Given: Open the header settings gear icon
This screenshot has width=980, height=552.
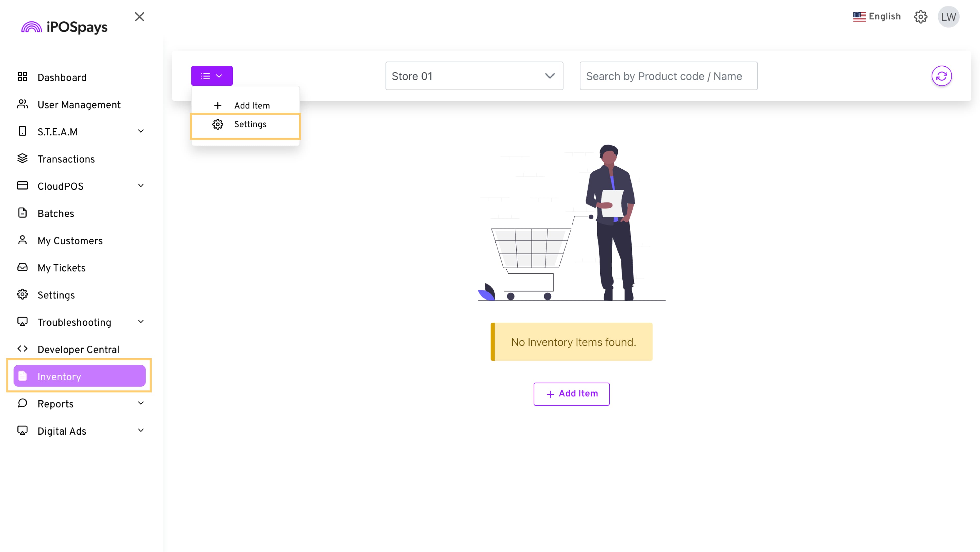Looking at the screenshot, I should [920, 17].
